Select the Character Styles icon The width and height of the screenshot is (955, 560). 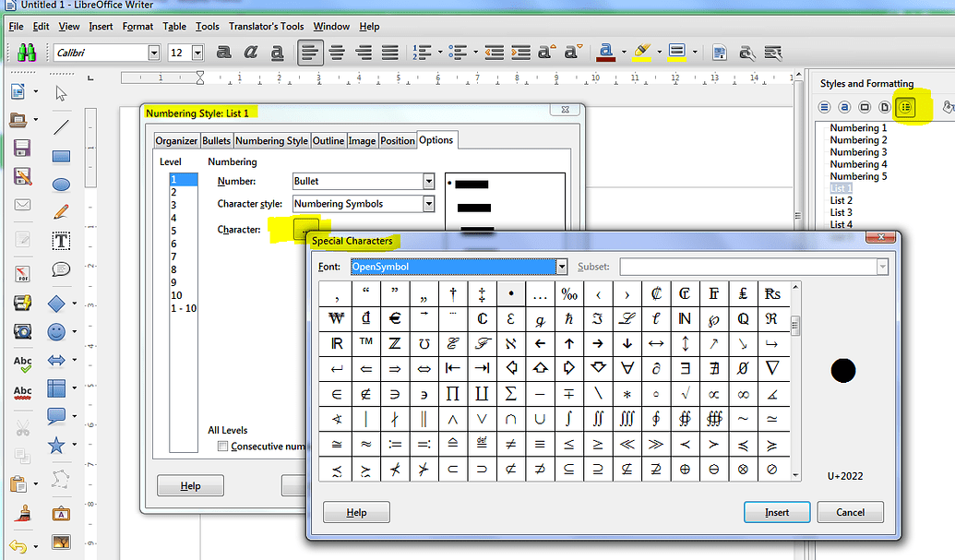[x=844, y=107]
